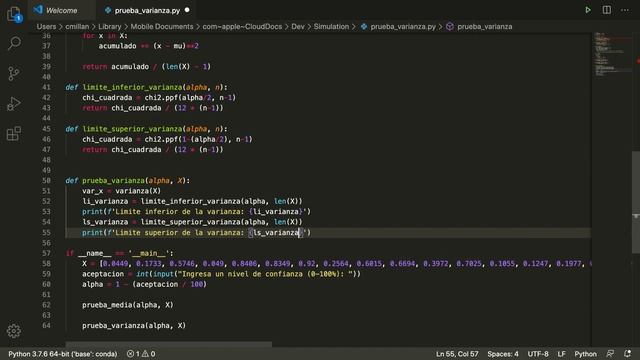Viewport: 640px width, 360px height.
Task: Switch to the prueba_varianza.py tab
Action: pos(147,11)
